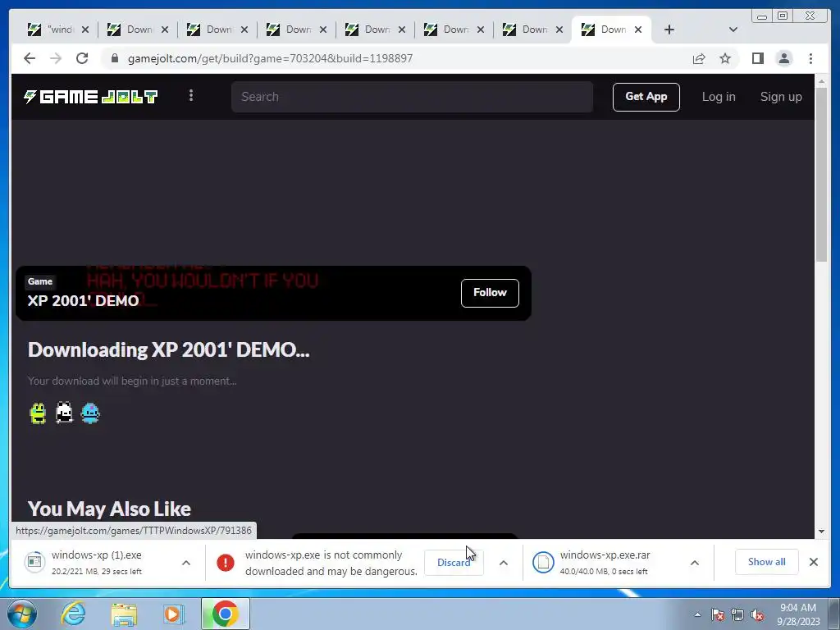Click the red warning icon for windows-xp.exe
This screenshot has width=840, height=630.
[226, 563]
